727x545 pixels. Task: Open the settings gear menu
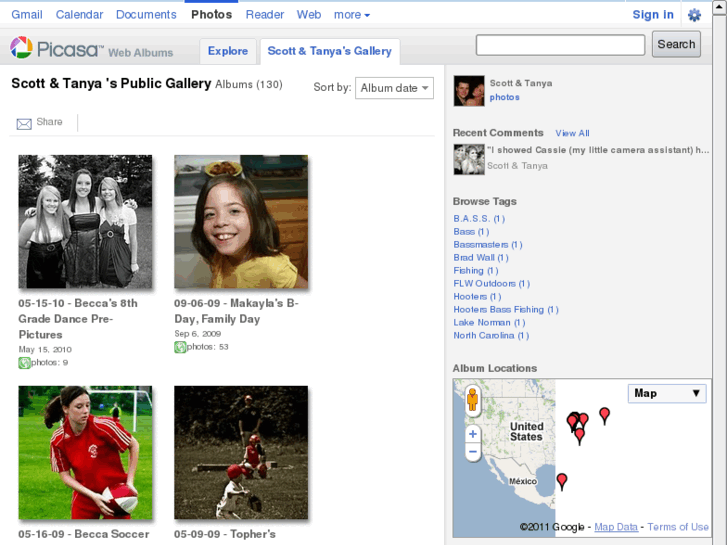tap(694, 15)
